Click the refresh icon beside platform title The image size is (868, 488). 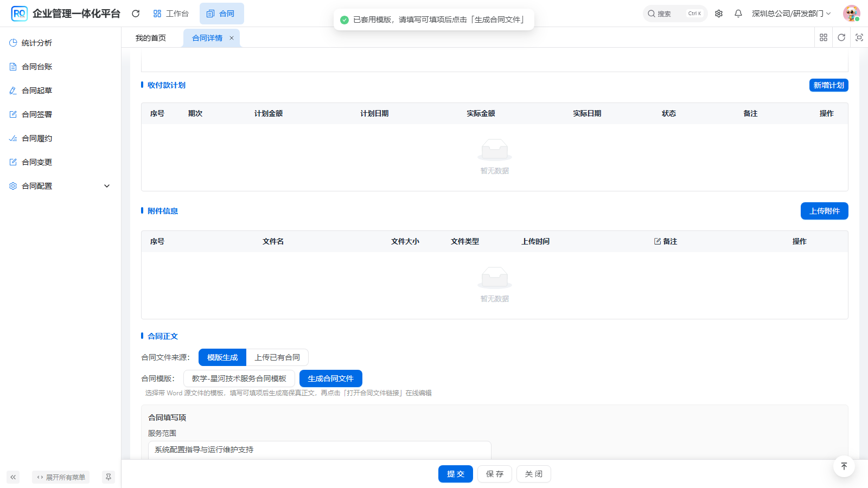click(136, 14)
